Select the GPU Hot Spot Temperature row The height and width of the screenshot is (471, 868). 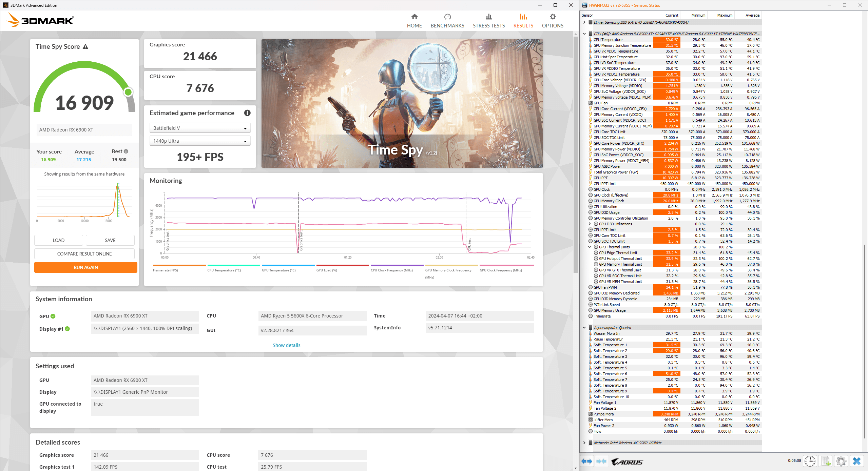click(x=674, y=57)
